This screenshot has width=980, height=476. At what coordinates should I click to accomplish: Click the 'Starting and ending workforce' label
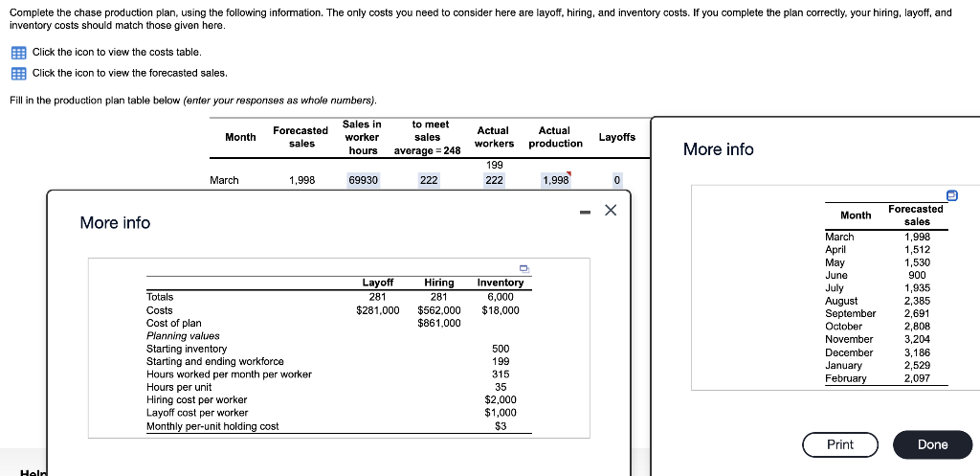coord(215,361)
